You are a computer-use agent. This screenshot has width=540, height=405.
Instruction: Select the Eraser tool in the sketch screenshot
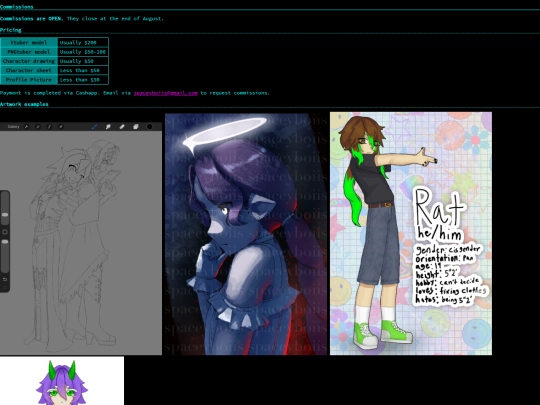click(122, 127)
